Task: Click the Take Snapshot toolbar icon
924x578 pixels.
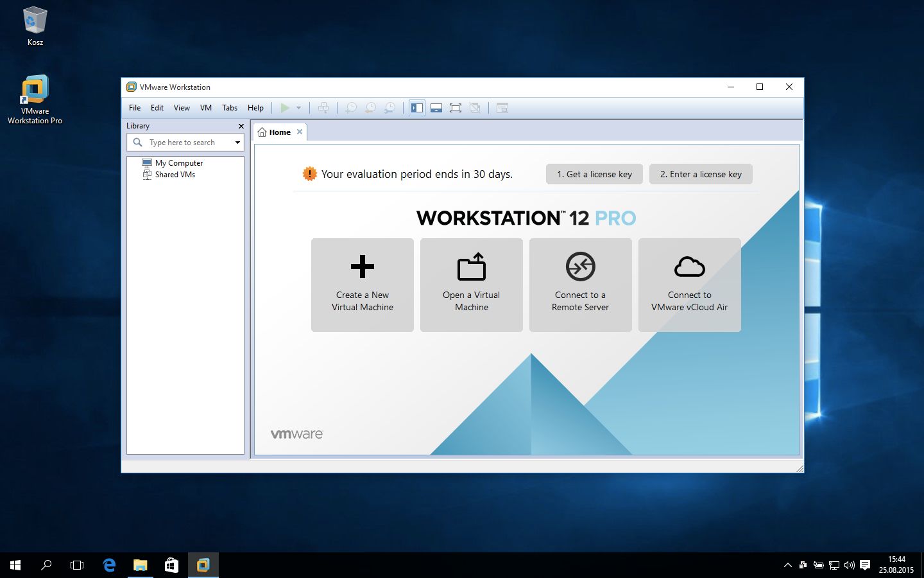Action: pyautogui.click(x=350, y=108)
